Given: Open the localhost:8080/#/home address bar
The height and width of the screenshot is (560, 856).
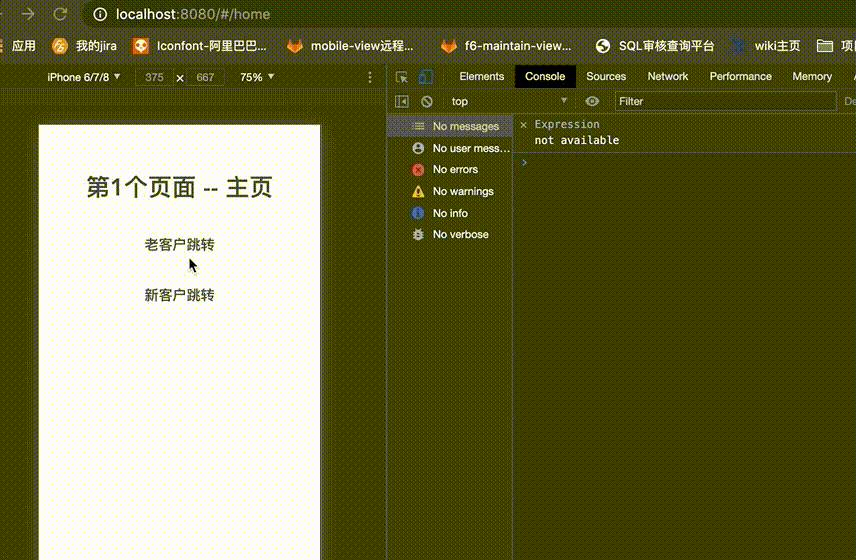Looking at the screenshot, I should [x=192, y=14].
